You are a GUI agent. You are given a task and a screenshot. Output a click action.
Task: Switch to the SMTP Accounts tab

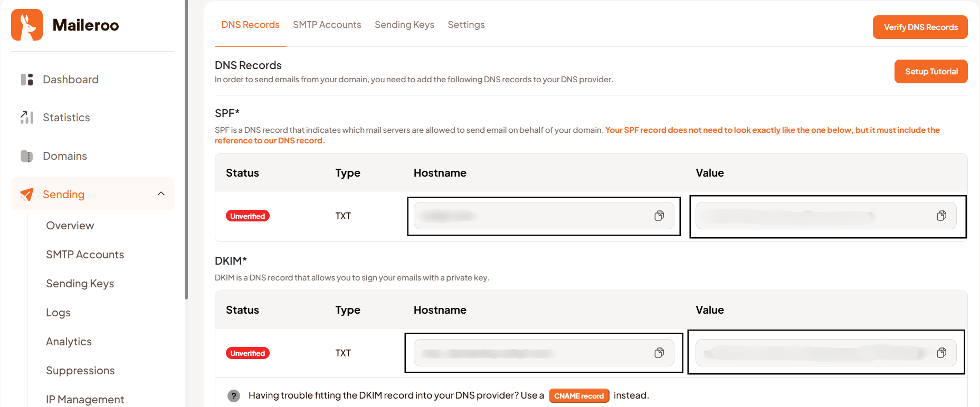[327, 25]
